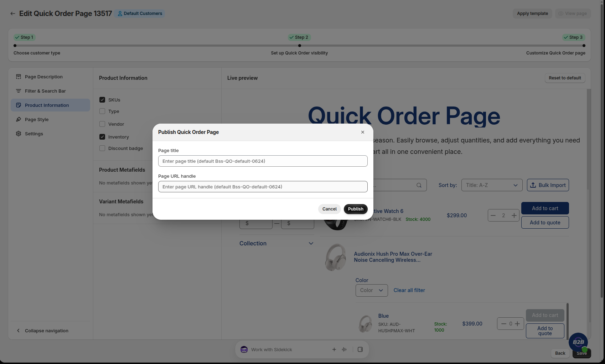Click the Step 3 badge

(573, 37)
